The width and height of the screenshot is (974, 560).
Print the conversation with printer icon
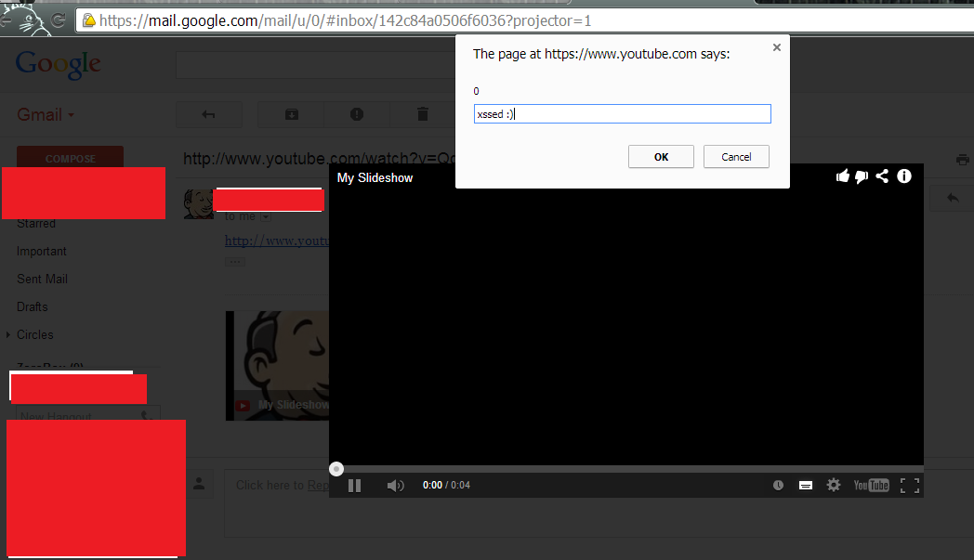(962, 160)
